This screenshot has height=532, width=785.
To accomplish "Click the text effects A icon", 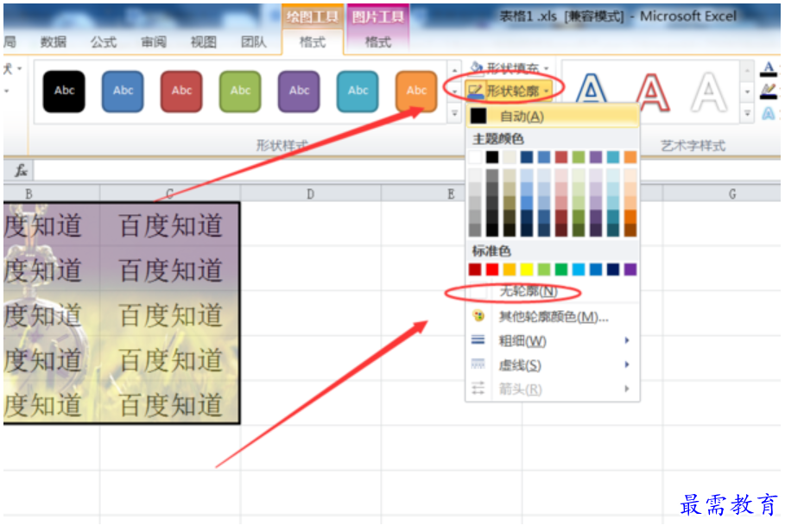I will tap(769, 114).
